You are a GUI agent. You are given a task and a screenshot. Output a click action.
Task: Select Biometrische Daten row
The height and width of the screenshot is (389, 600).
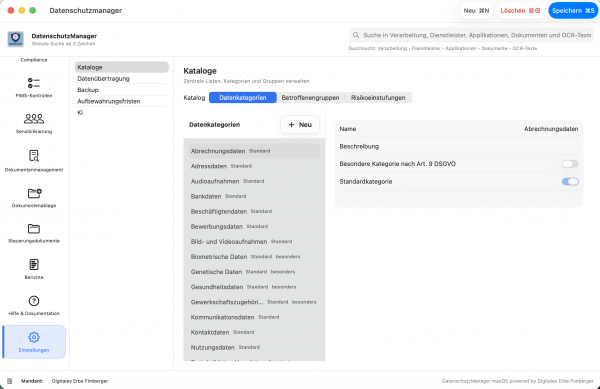[254, 257]
